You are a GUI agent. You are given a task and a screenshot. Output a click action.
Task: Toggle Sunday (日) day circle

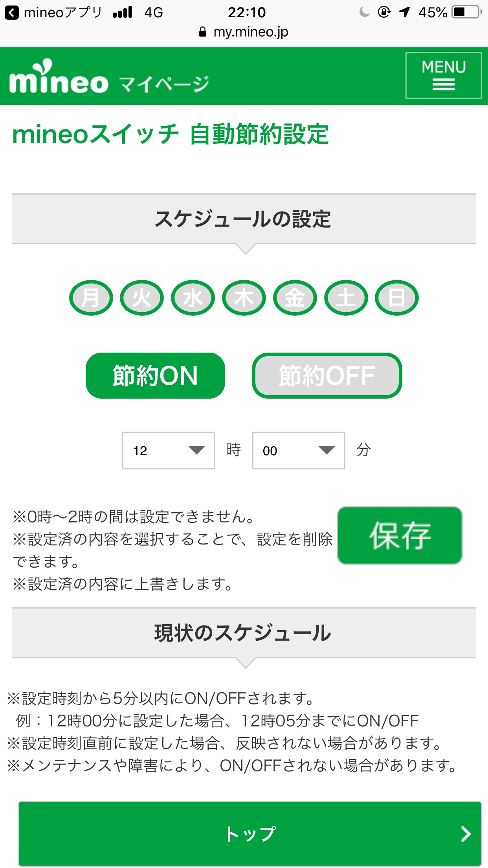[x=397, y=298]
